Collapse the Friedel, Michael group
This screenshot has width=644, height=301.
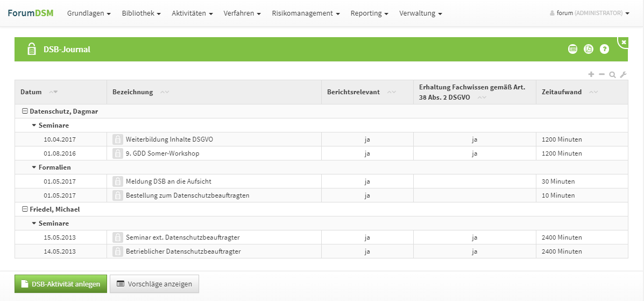click(x=25, y=209)
